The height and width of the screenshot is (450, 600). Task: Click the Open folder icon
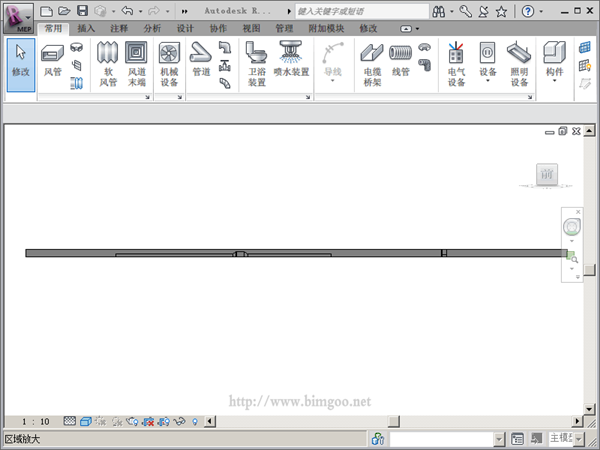[64, 11]
